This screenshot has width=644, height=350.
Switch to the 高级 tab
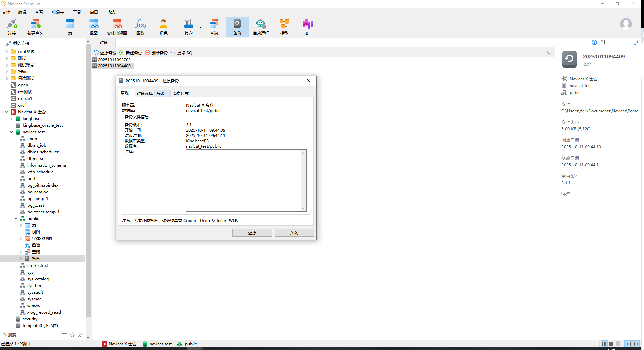click(161, 93)
